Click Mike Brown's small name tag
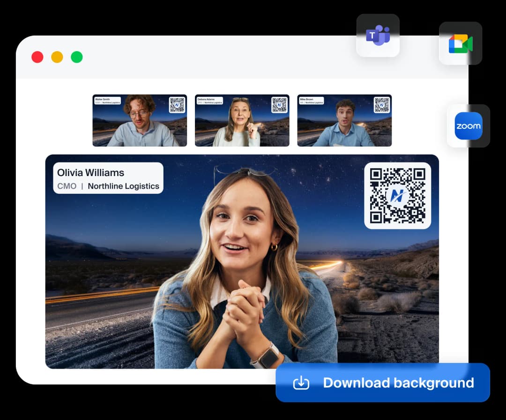Viewport: 506px width, 420px height. [x=312, y=101]
